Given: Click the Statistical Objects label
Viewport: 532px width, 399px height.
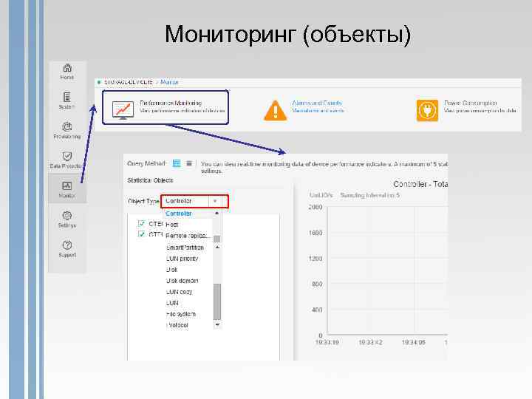Looking at the screenshot, I should click(x=150, y=180).
